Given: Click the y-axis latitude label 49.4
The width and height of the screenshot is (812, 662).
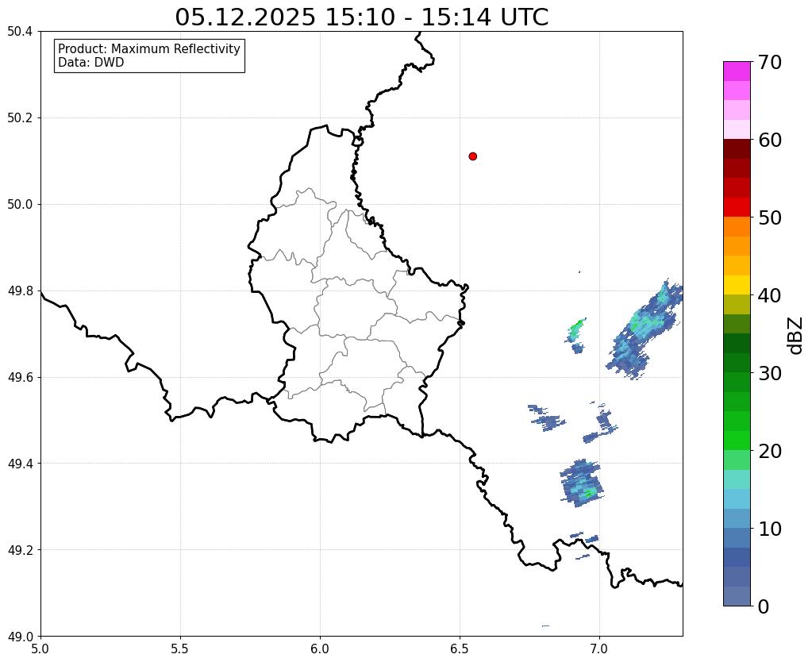Looking at the screenshot, I should coord(20,464).
